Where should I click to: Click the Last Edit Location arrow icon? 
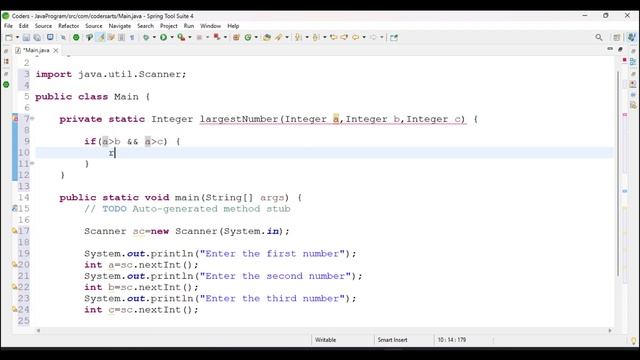pyautogui.click(x=333, y=38)
